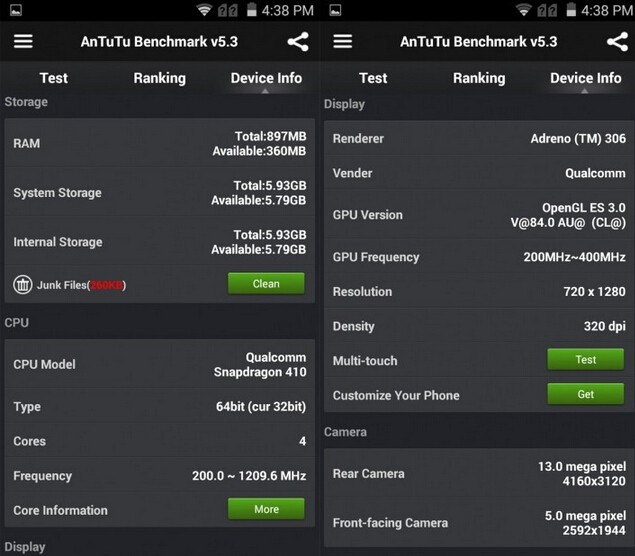Select the Device Info tab on left screen
635x556 pixels.
(266, 78)
